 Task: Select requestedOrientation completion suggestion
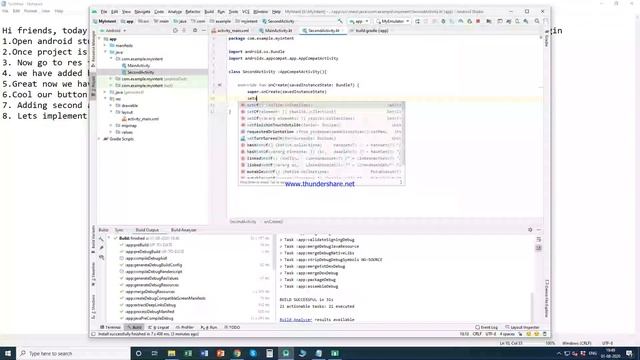pyautogui.click(x=321, y=132)
